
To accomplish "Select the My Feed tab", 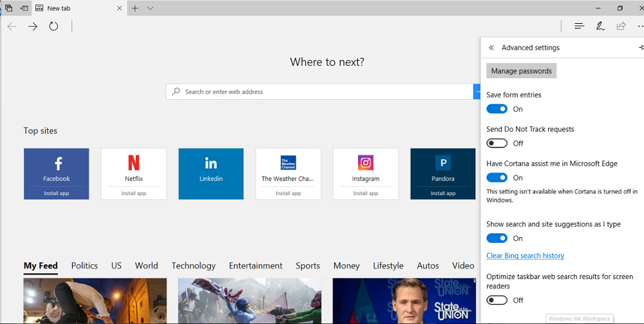I will (40, 265).
